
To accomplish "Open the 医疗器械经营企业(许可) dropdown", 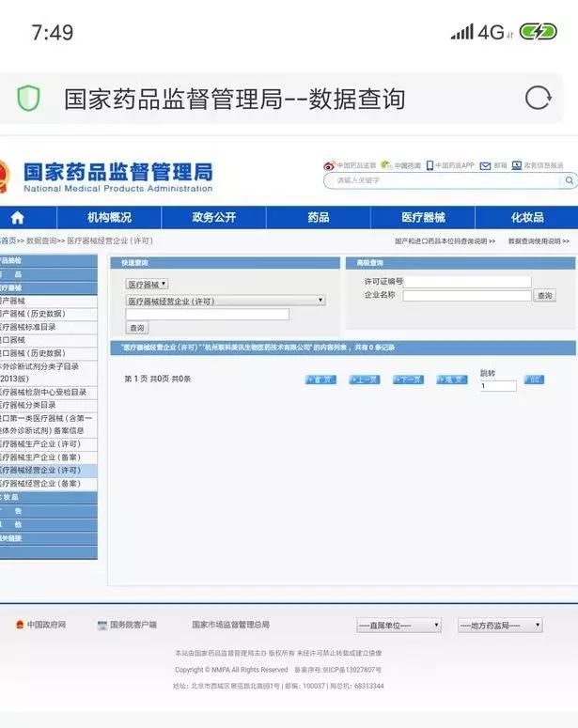I will point(226,301).
